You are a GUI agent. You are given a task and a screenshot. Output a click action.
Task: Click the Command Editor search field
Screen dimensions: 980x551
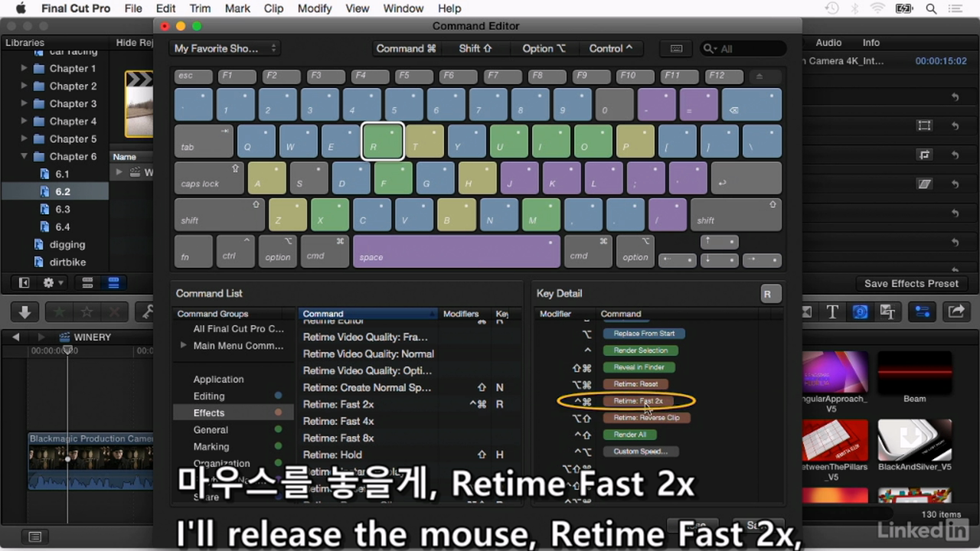click(x=743, y=48)
